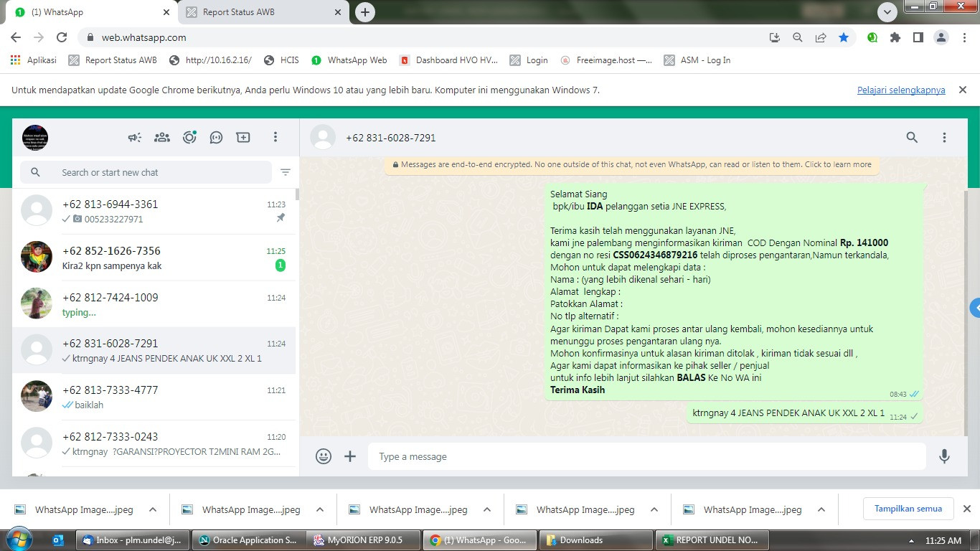980x551 pixels.
Task: Expand first WhatsApp Image download options
Action: [x=153, y=509]
